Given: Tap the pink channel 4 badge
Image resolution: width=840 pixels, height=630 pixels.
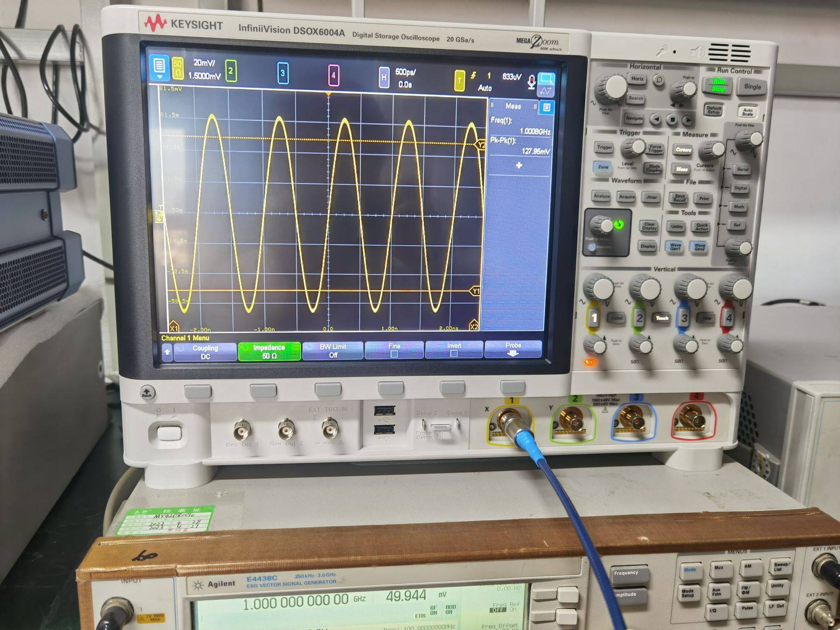Looking at the screenshot, I should (333, 75).
